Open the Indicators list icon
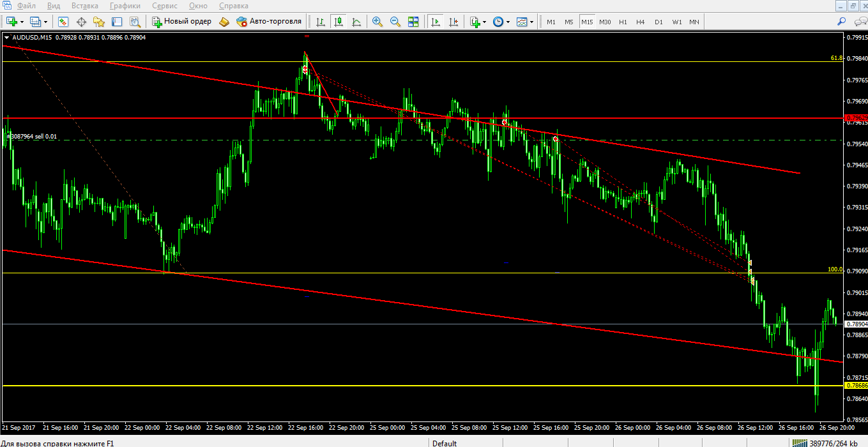The width and height of the screenshot is (868, 447). (x=475, y=22)
